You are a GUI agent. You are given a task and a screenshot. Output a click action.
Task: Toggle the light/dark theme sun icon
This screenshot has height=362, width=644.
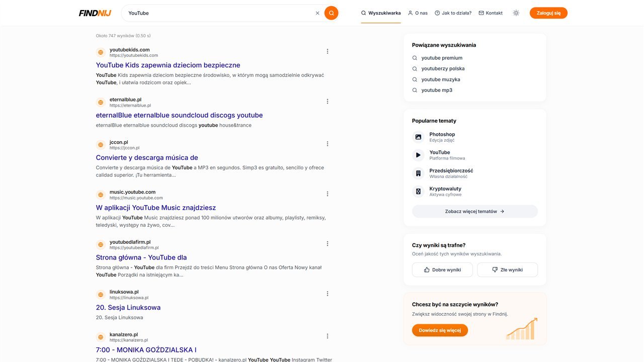click(x=516, y=13)
